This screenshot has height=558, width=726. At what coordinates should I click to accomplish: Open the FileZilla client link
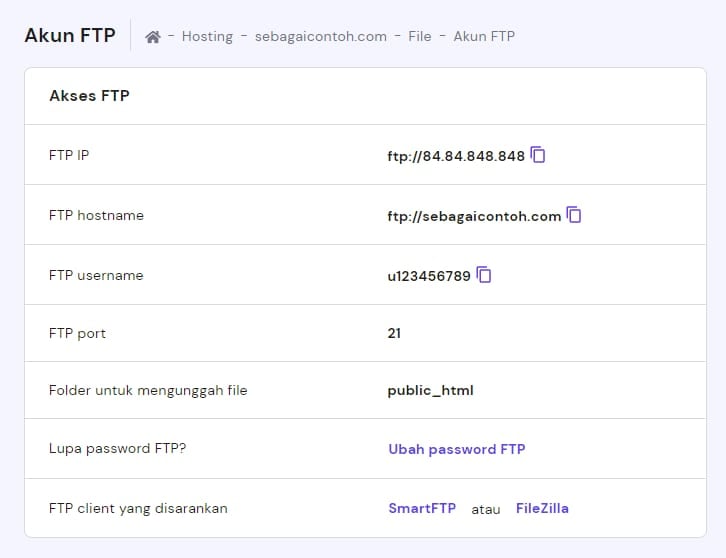(542, 508)
